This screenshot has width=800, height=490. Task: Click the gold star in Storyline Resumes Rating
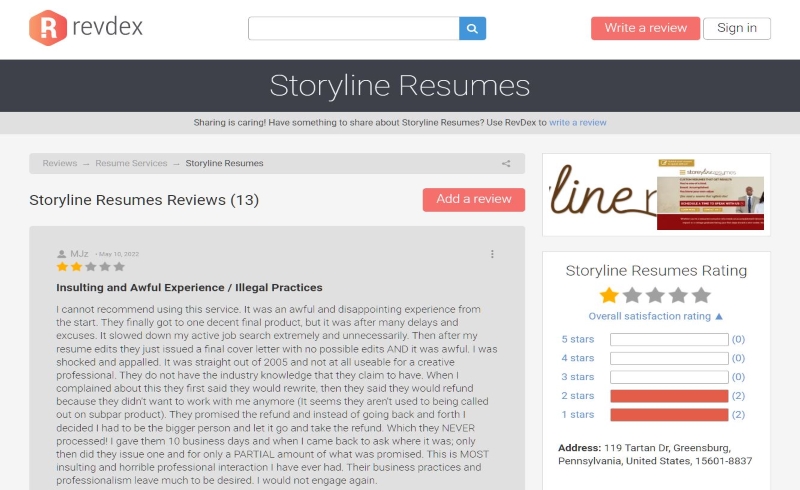[609, 295]
